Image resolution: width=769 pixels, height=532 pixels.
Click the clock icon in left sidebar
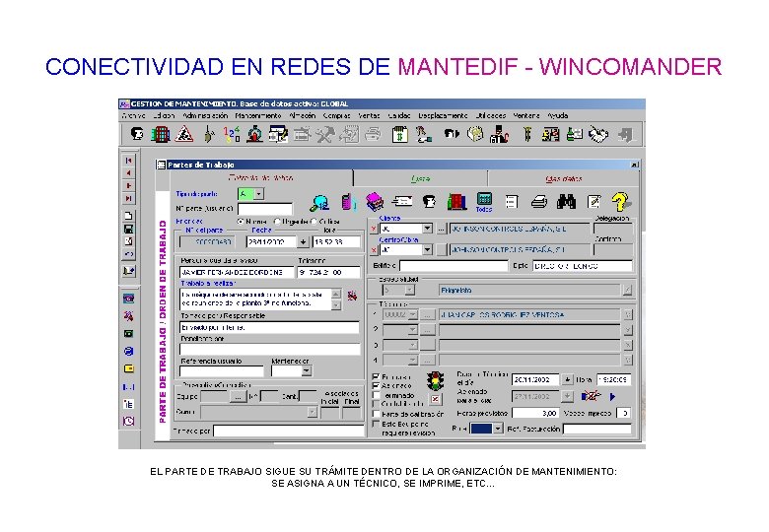[x=128, y=421]
